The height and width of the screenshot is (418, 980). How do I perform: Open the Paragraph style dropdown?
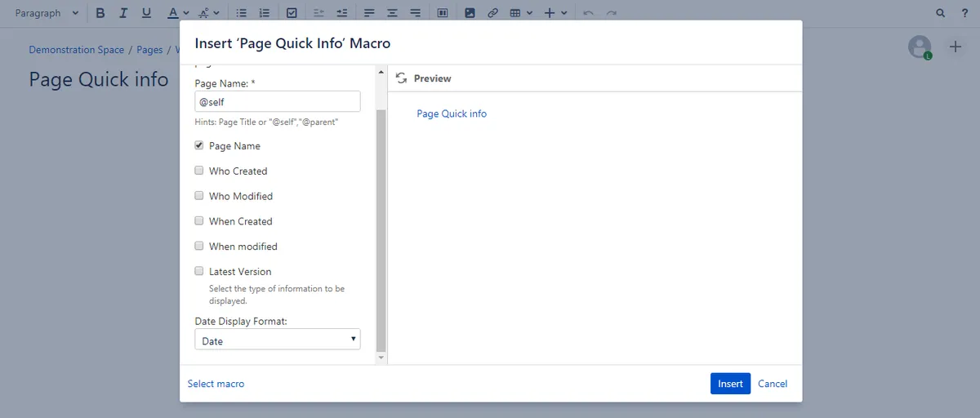47,13
